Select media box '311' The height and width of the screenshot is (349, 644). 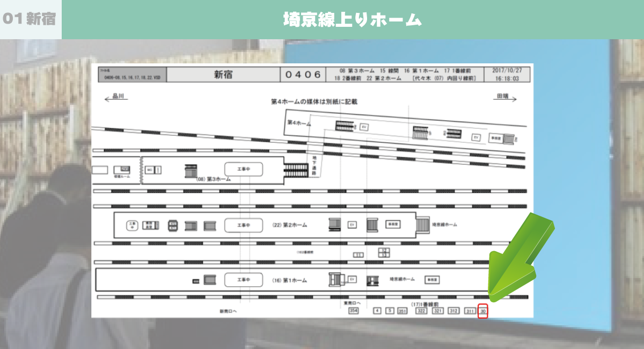click(470, 311)
